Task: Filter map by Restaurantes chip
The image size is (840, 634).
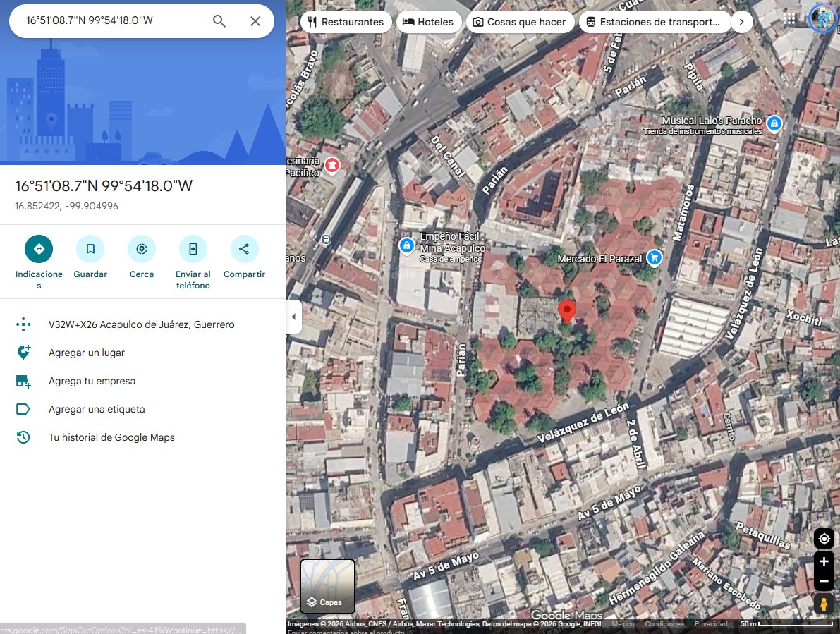Action: click(346, 22)
